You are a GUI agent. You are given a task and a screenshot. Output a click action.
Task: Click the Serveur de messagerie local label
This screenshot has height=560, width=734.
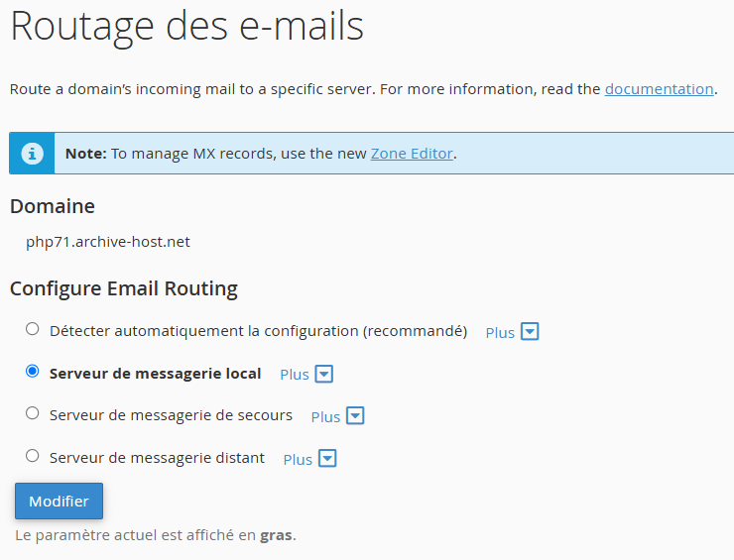tap(155, 374)
